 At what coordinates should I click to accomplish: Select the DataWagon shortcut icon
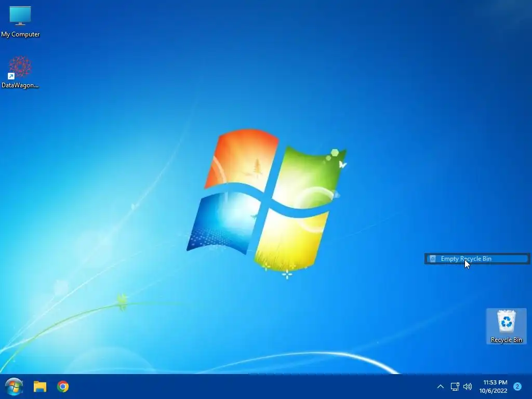pyautogui.click(x=20, y=72)
